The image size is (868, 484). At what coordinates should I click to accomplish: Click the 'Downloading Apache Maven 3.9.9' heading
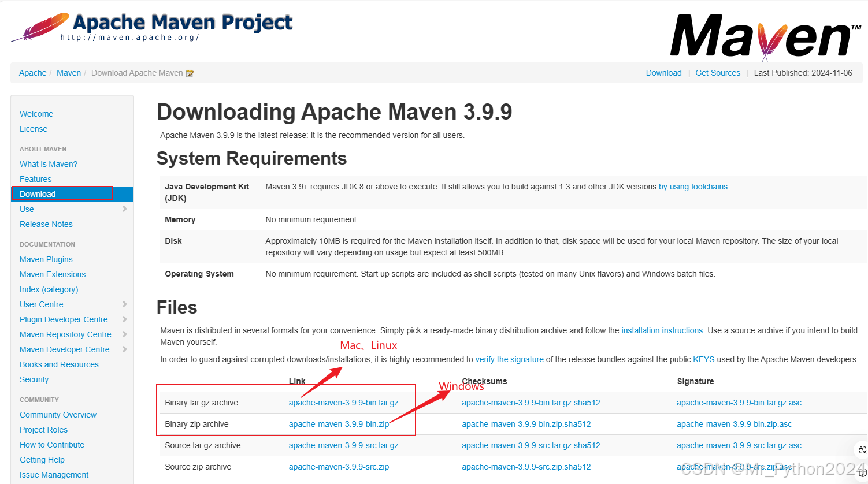coord(334,112)
